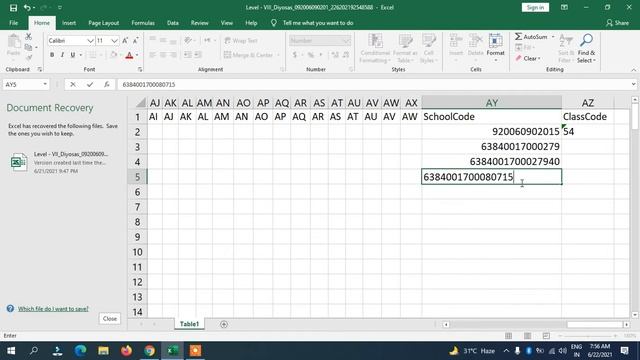This screenshot has height=360, width=640.
Task: Click the Cell Styles icon
Action: tap(429, 49)
